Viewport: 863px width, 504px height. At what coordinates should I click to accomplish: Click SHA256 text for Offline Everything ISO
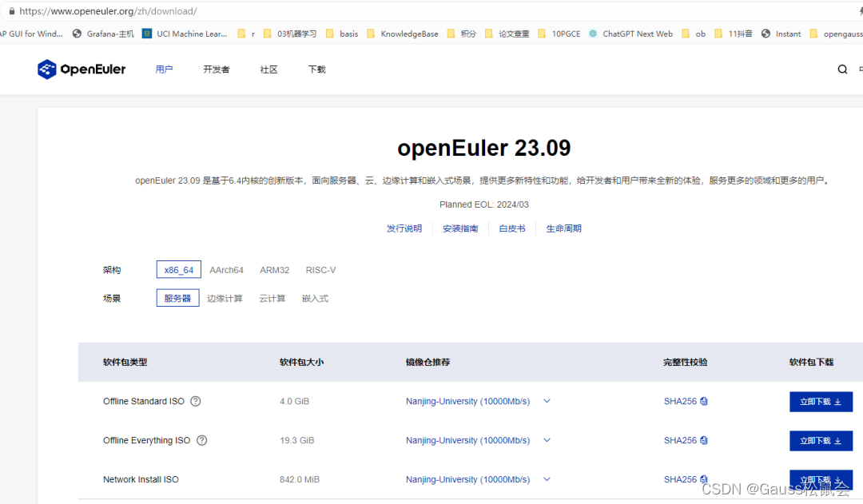tap(680, 440)
